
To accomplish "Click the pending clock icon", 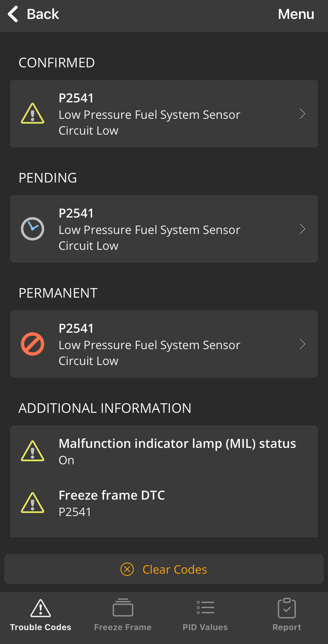I will click(33, 229).
